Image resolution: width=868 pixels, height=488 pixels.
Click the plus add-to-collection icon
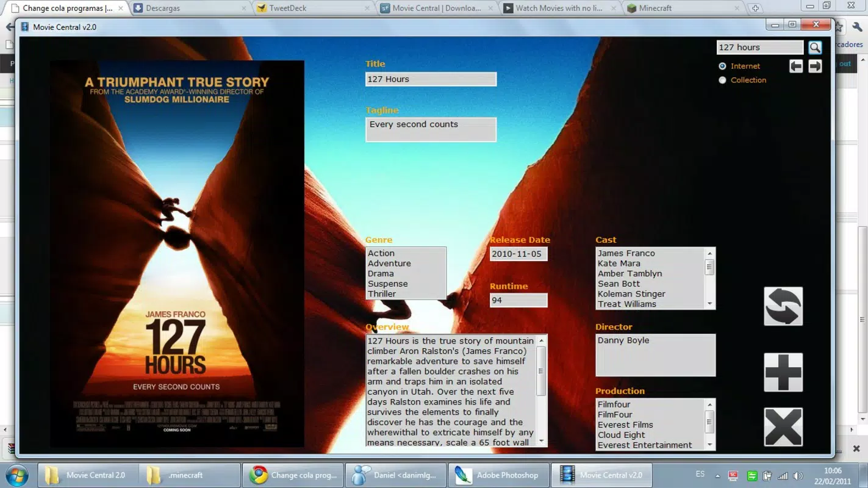pyautogui.click(x=783, y=372)
